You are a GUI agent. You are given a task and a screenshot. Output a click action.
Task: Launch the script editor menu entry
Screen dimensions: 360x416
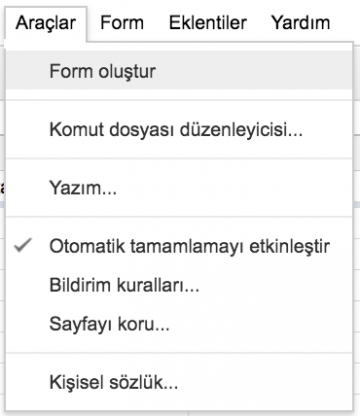coord(179,129)
